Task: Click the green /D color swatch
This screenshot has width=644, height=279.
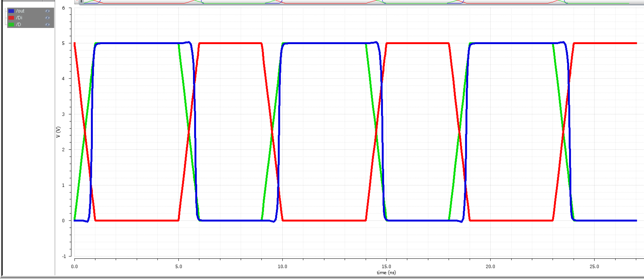Action: tap(11, 25)
